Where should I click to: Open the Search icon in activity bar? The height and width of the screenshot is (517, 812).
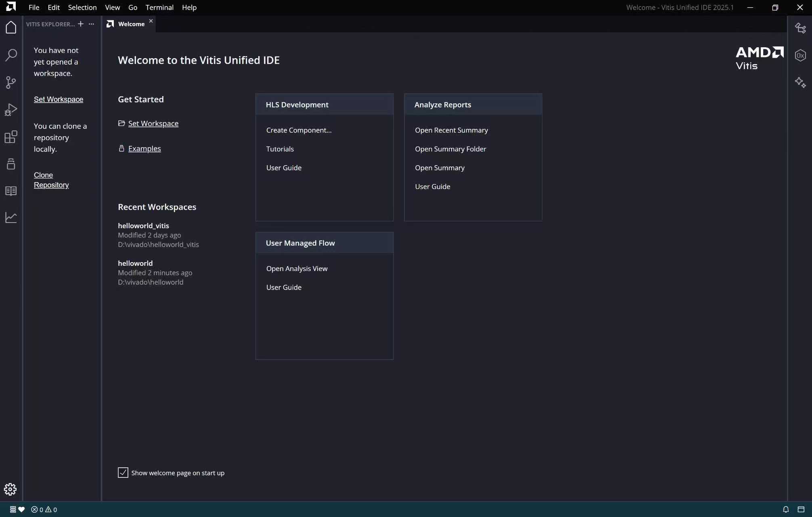[11, 55]
